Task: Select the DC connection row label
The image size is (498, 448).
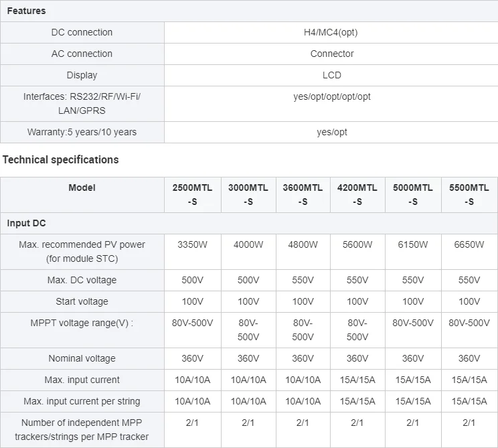Action: 82,32
